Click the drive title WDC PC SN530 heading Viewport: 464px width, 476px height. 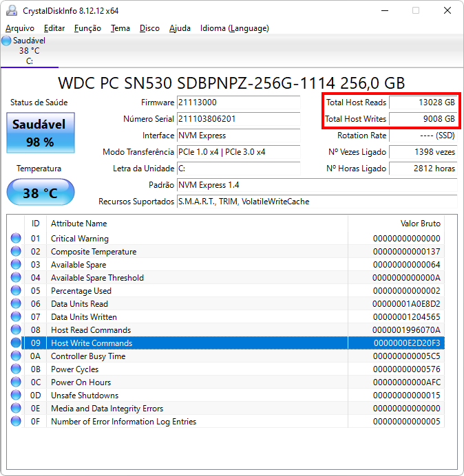pos(231,83)
